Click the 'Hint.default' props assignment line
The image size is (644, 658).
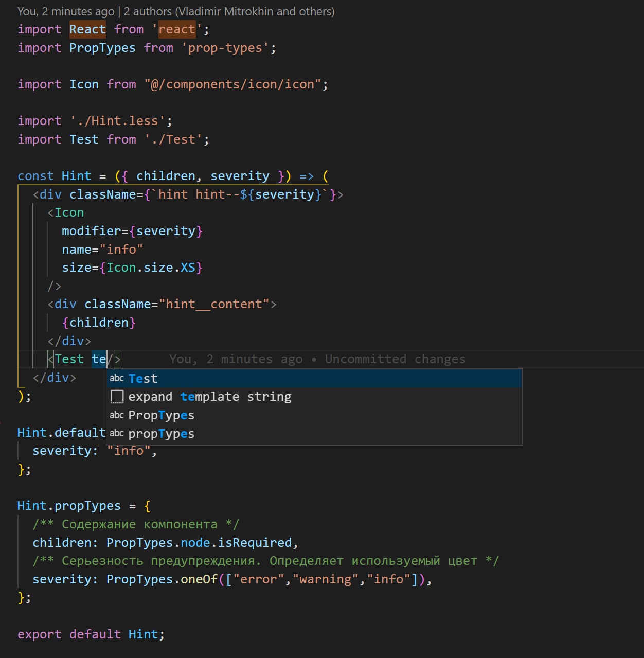click(x=62, y=433)
